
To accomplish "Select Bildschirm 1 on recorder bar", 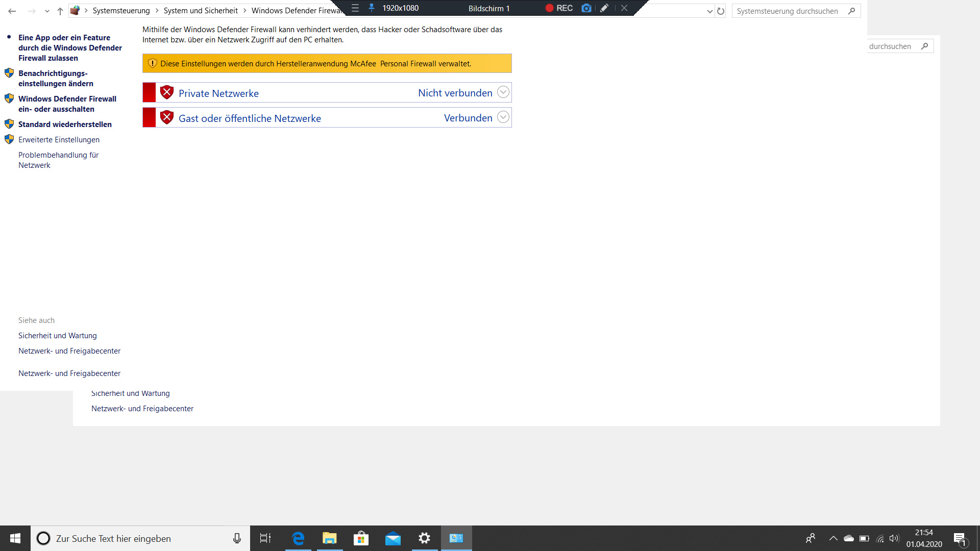I will tap(489, 8).
